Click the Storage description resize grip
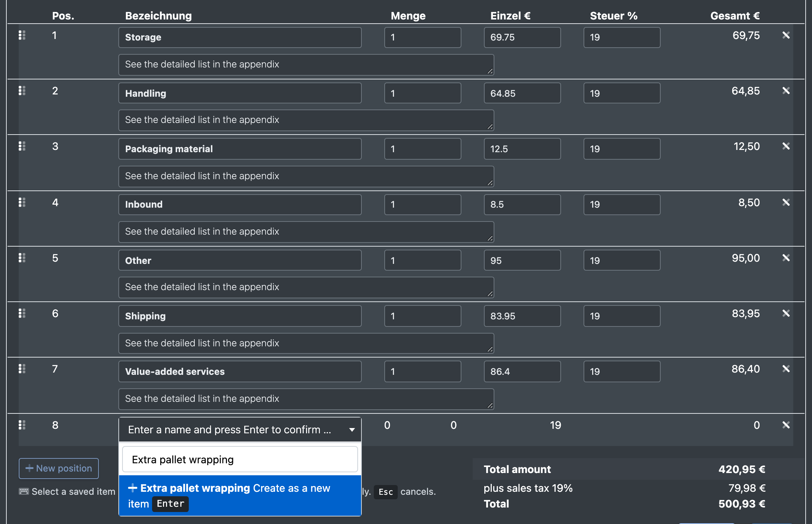Image resolution: width=812 pixels, height=524 pixels. click(490, 71)
